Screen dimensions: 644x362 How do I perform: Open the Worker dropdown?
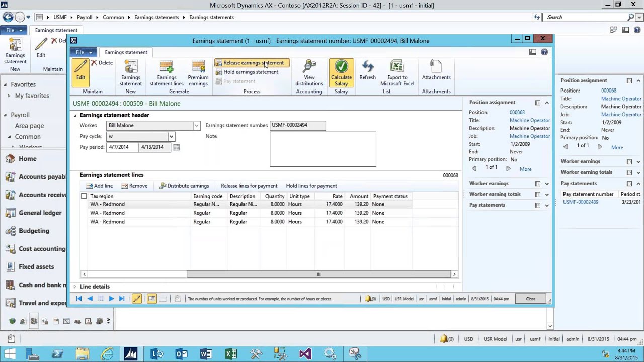pyautogui.click(x=196, y=125)
